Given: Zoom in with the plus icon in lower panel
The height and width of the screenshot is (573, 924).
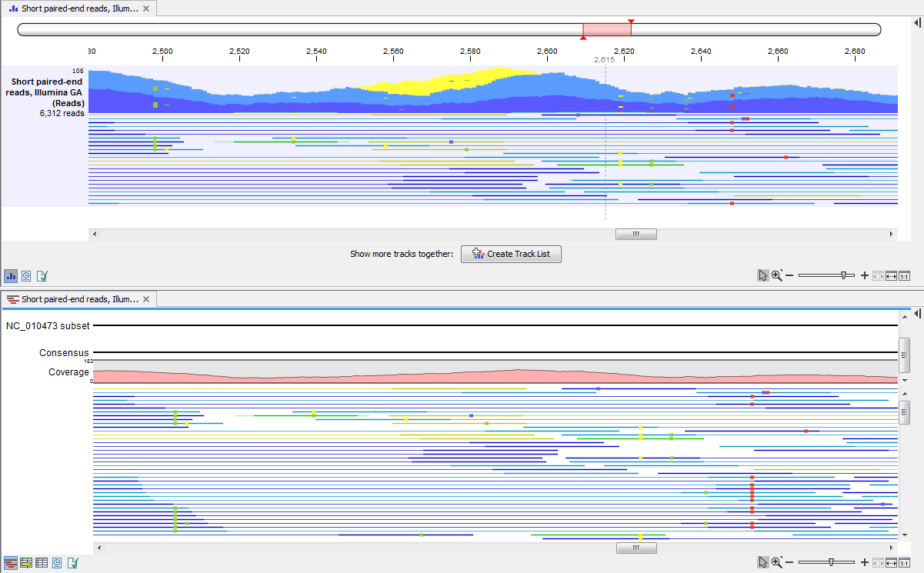Looking at the screenshot, I should point(865,562).
